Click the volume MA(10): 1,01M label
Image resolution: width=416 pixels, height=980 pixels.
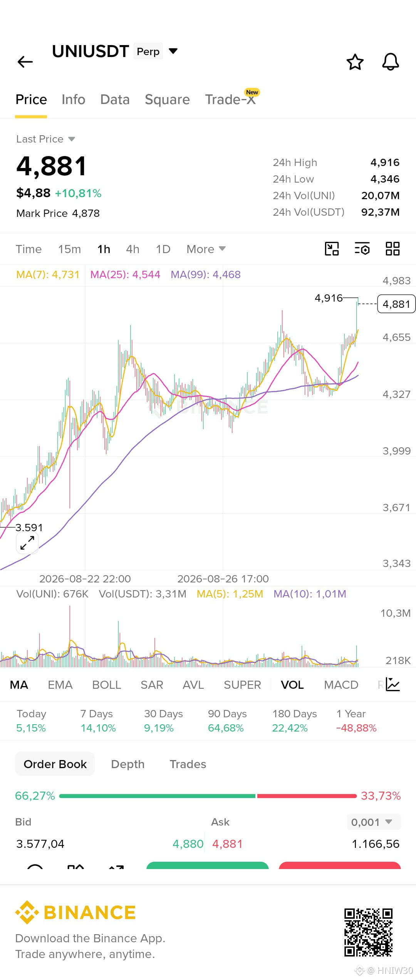[310, 594]
